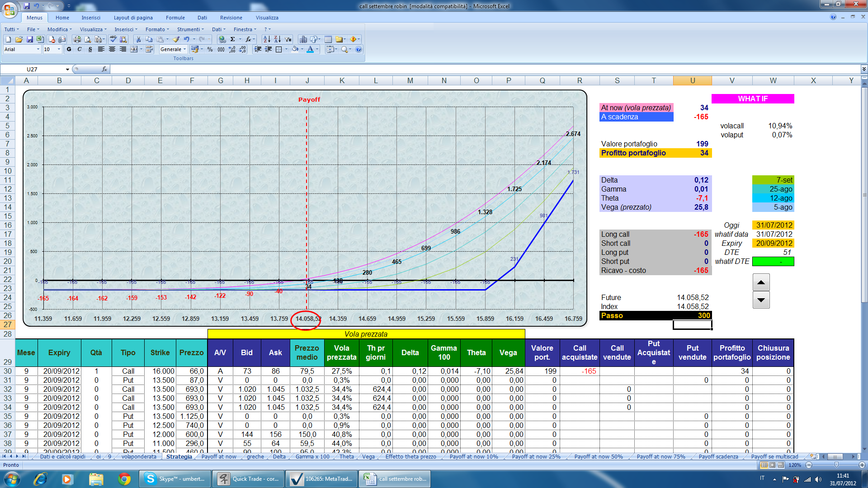Increase decimal places icon
This screenshot has height=488, width=868.
[232, 50]
